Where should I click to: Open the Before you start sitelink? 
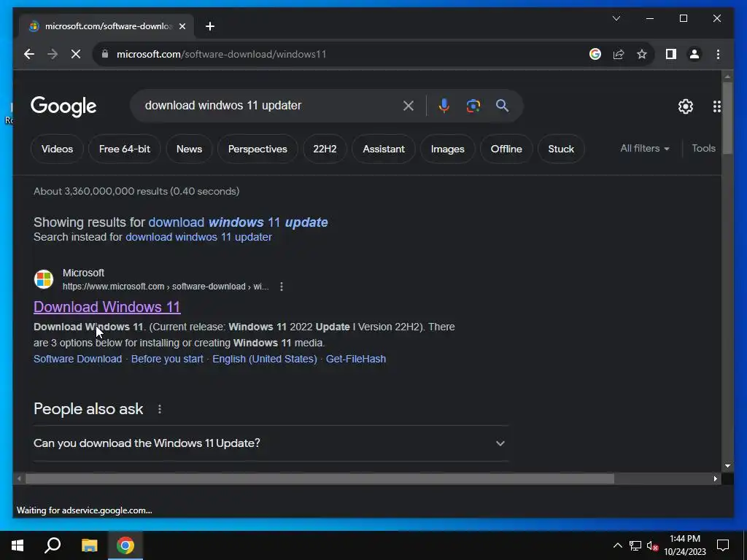click(167, 359)
